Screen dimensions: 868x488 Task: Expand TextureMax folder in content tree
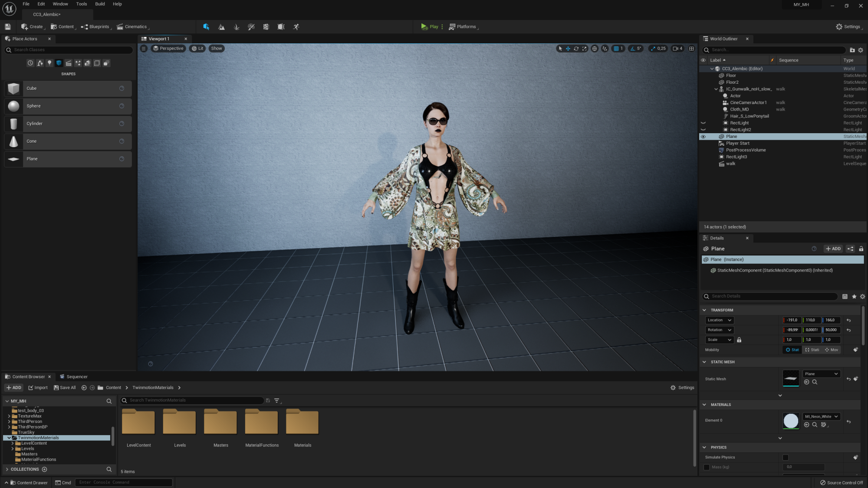[x=9, y=416]
